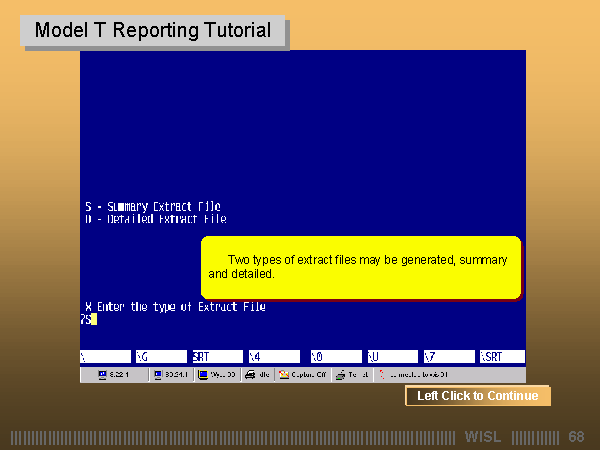The image size is (600, 450).
Task: Toggle the Capture Off status item
Action: click(x=302, y=375)
